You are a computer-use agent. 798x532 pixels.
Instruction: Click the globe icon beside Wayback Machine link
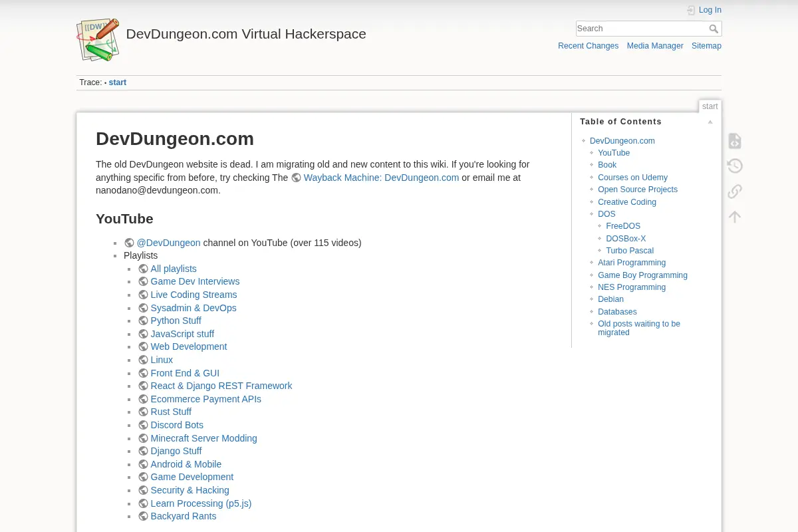pyautogui.click(x=297, y=178)
